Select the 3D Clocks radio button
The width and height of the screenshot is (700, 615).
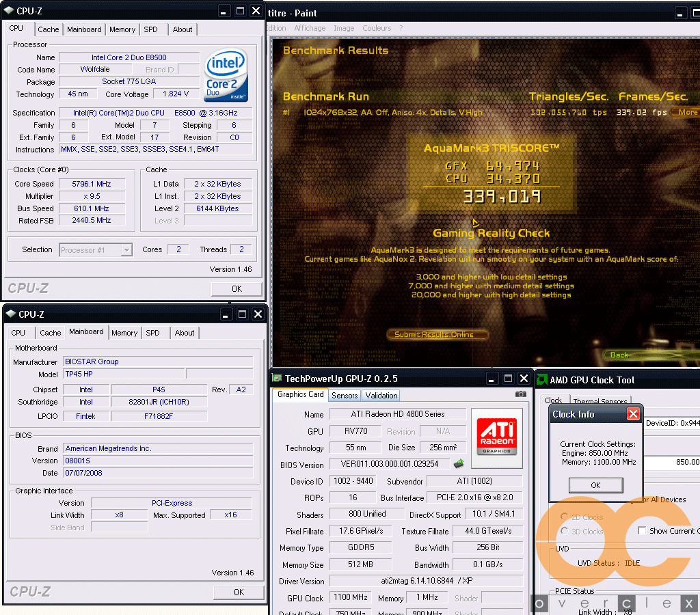(564, 531)
